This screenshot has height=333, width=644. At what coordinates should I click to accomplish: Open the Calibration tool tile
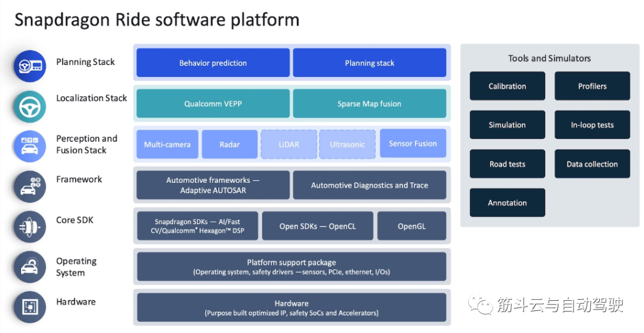click(507, 86)
